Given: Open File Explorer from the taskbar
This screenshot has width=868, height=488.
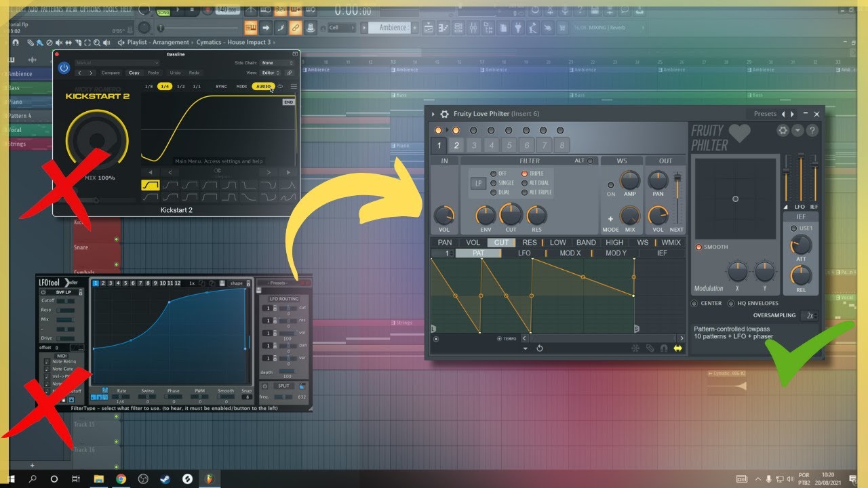Looking at the screenshot, I should (98, 479).
